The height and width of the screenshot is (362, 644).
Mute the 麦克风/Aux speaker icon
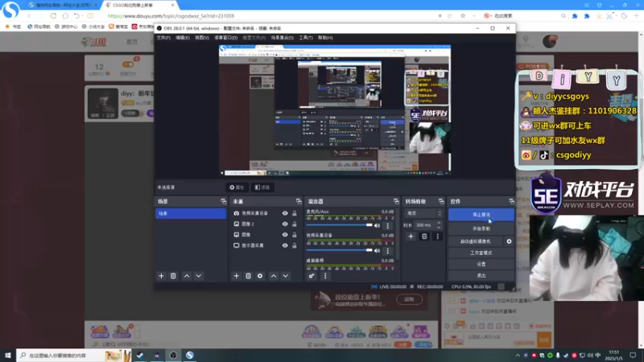point(377,225)
